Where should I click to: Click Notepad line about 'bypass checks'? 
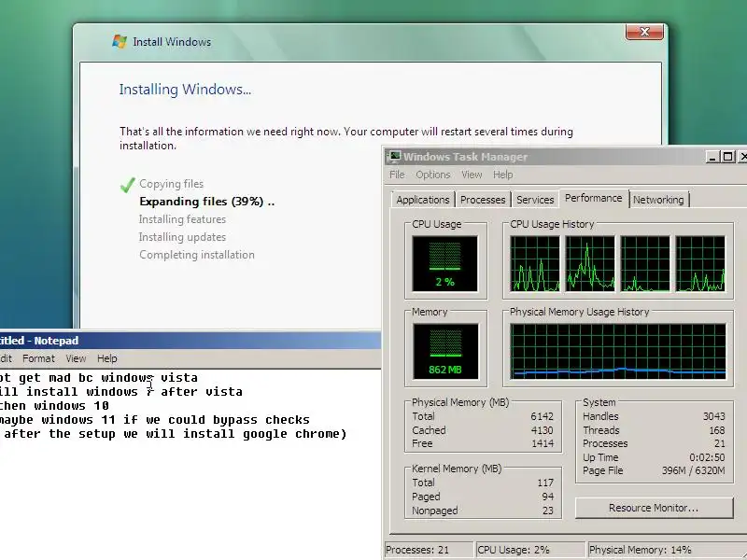[155, 420]
